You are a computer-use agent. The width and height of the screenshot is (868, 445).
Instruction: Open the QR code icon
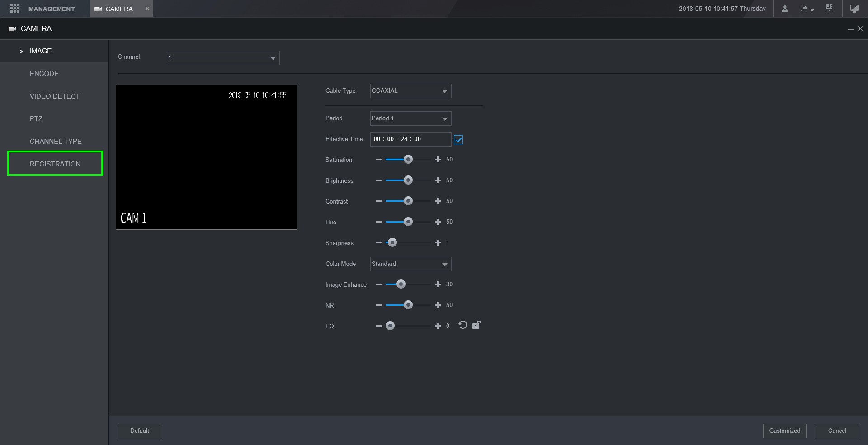pyautogui.click(x=829, y=8)
